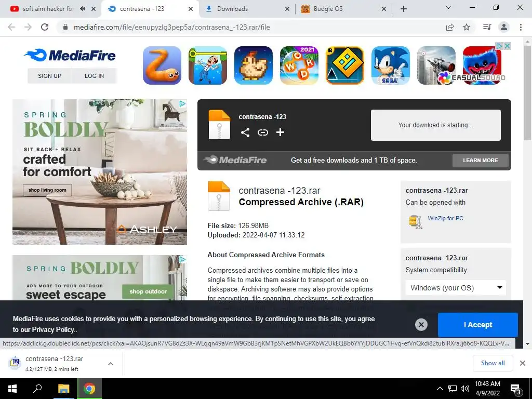Screen dimensions: 532x399
Task: Close the Downloads tab
Action: pyautogui.click(x=287, y=9)
